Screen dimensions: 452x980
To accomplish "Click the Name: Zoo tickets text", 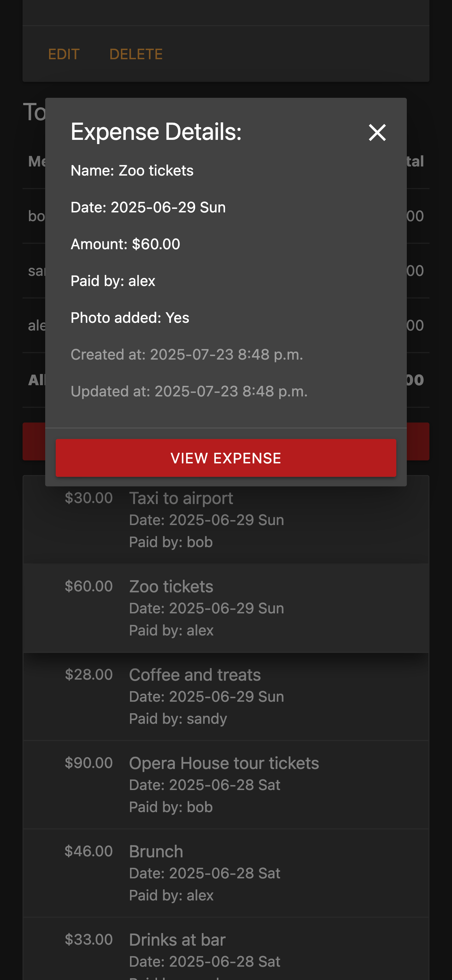I will [x=132, y=170].
